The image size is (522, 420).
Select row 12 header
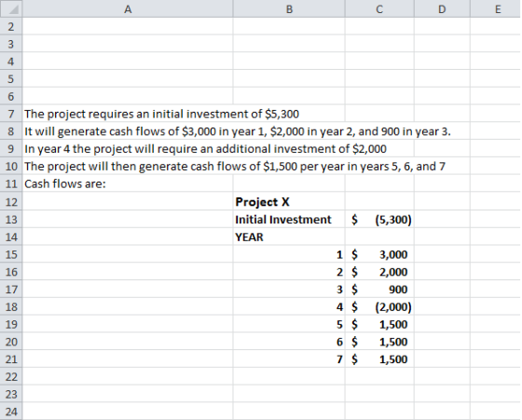11,201
